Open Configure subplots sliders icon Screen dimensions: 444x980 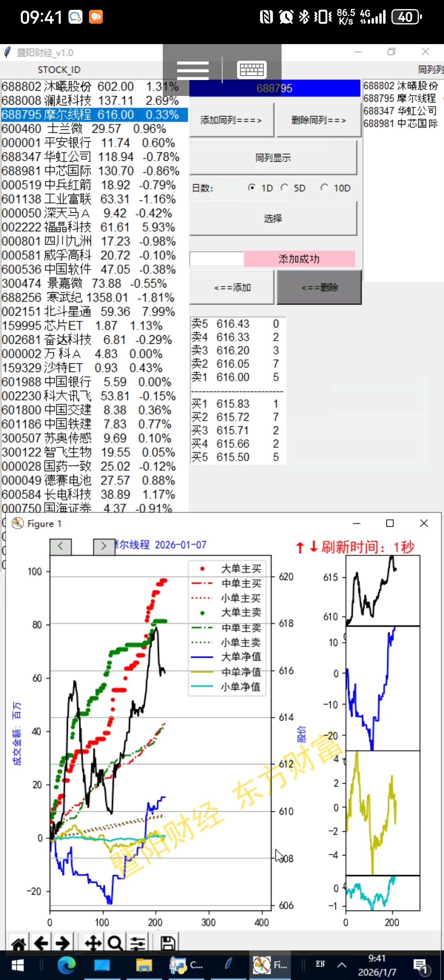[138, 943]
